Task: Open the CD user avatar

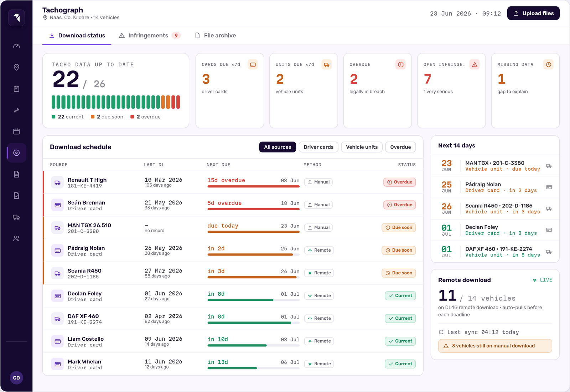Action: [x=16, y=378]
